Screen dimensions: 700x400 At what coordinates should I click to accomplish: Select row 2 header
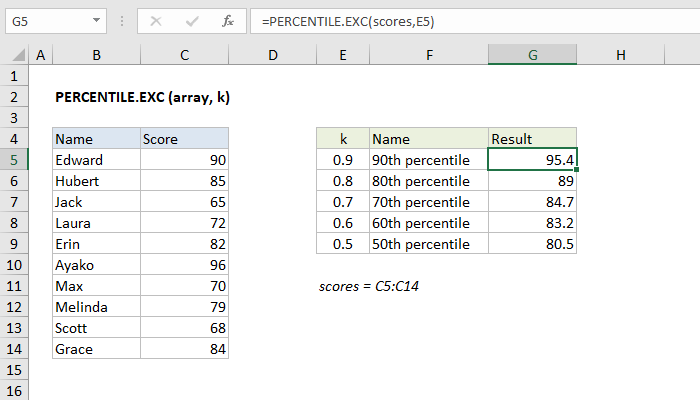click(14, 97)
